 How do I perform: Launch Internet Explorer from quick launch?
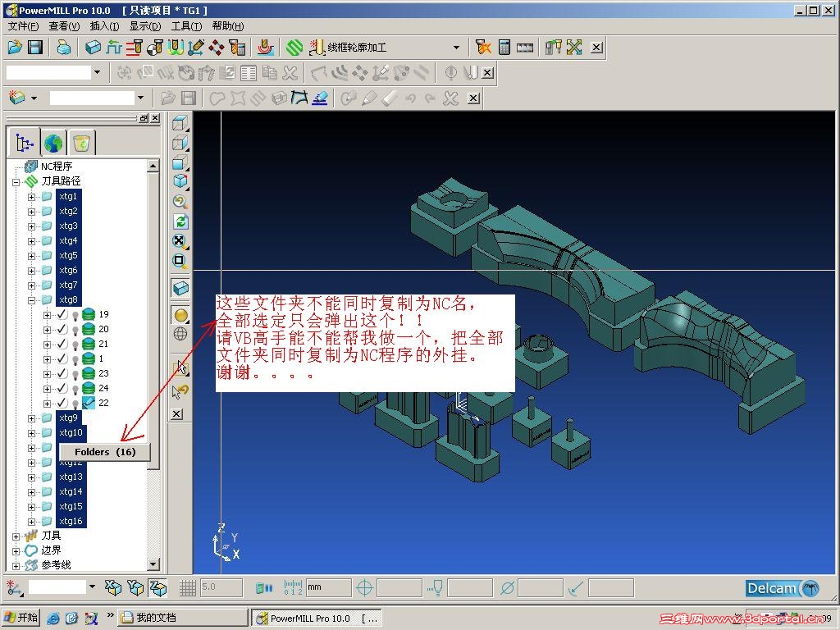tap(53, 619)
